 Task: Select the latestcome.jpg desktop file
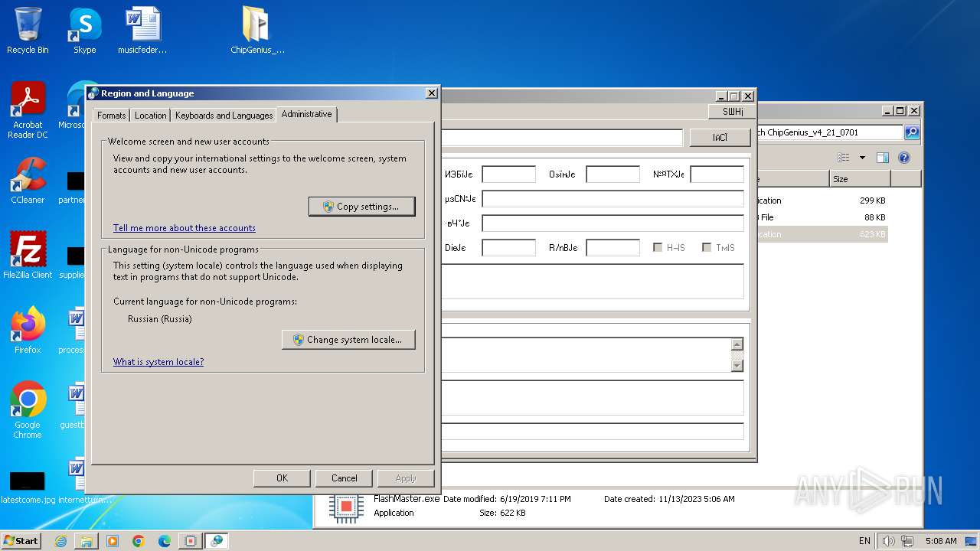coord(28,487)
